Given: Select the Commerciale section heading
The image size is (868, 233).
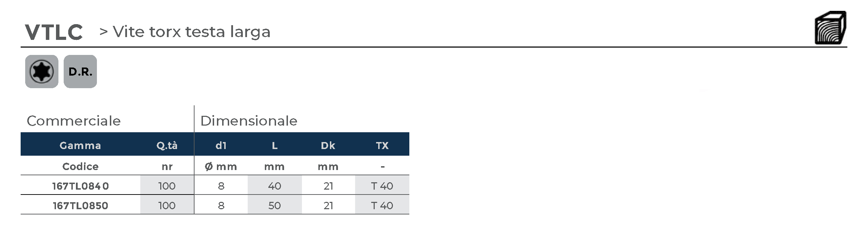Looking at the screenshot, I should click(74, 121).
